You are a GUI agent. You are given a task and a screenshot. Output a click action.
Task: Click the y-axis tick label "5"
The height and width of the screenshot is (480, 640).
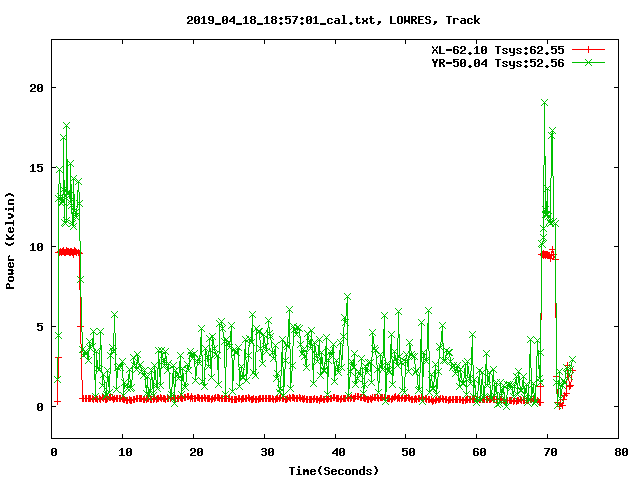pos(40,327)
